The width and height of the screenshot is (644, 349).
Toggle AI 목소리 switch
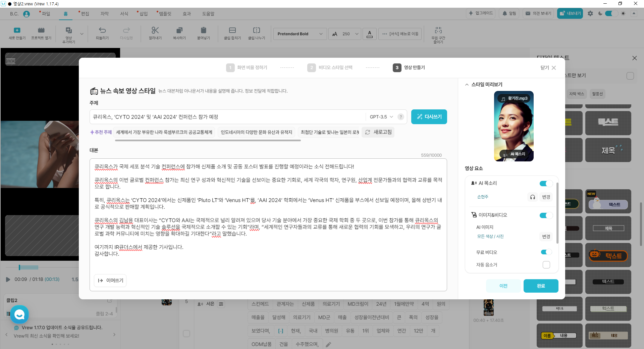pos(546,184)
